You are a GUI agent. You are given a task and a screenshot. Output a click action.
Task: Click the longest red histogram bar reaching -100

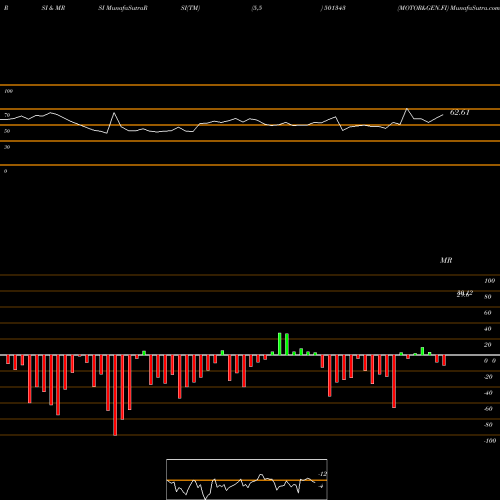115,395
